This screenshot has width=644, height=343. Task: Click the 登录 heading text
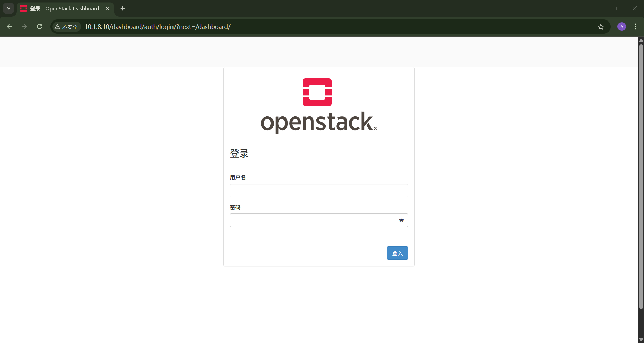pos(239,154)
